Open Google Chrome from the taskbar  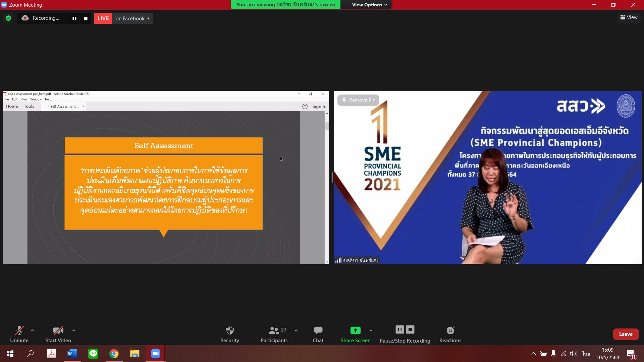pyautogui.click(x=114, y=354)
